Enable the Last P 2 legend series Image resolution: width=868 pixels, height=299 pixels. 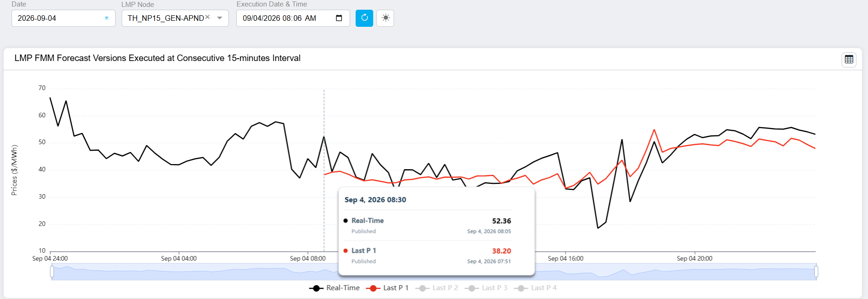[x=437, y=288]
